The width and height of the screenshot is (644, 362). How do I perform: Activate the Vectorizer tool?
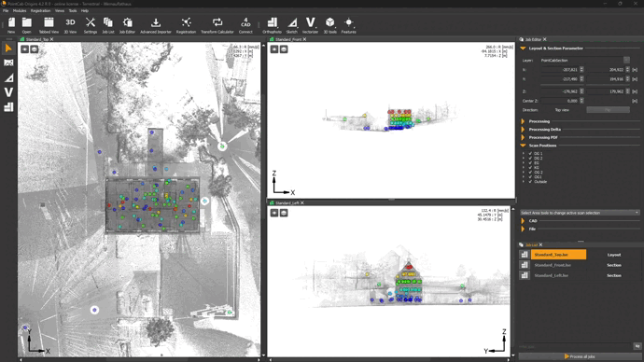point(310,24)
